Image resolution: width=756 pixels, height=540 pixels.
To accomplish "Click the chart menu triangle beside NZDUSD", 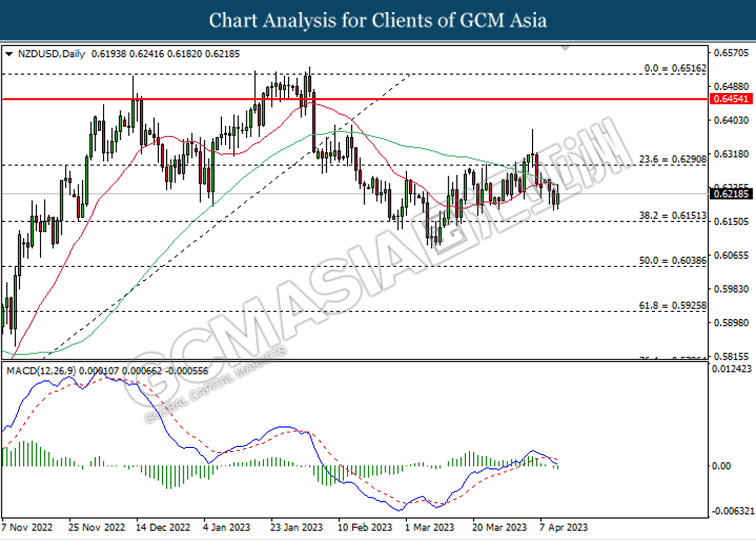I will click(x=9, y=54).
